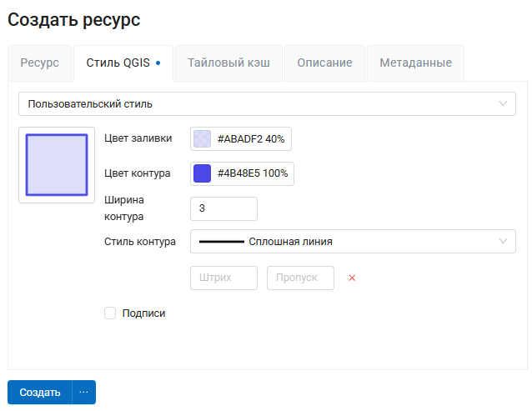Click the Ширина контура width input field
This screenshot has height=411, width=532.
223,208
